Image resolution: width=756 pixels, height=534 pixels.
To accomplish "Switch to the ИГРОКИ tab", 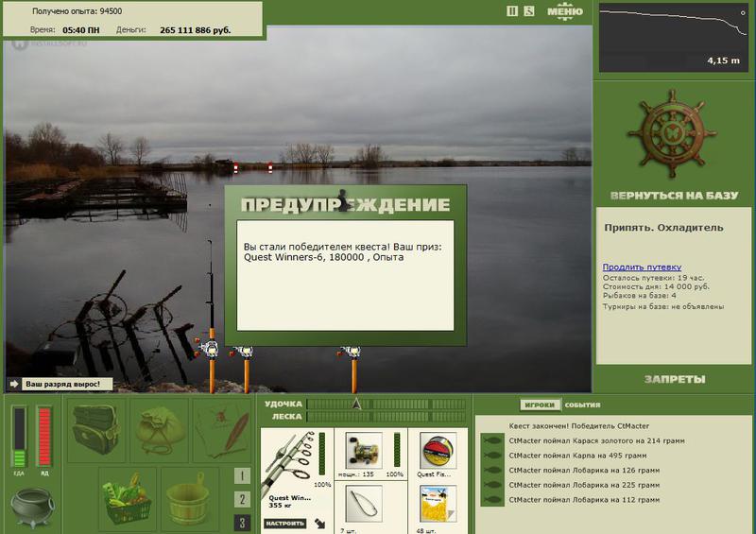I will click(540, 405).
